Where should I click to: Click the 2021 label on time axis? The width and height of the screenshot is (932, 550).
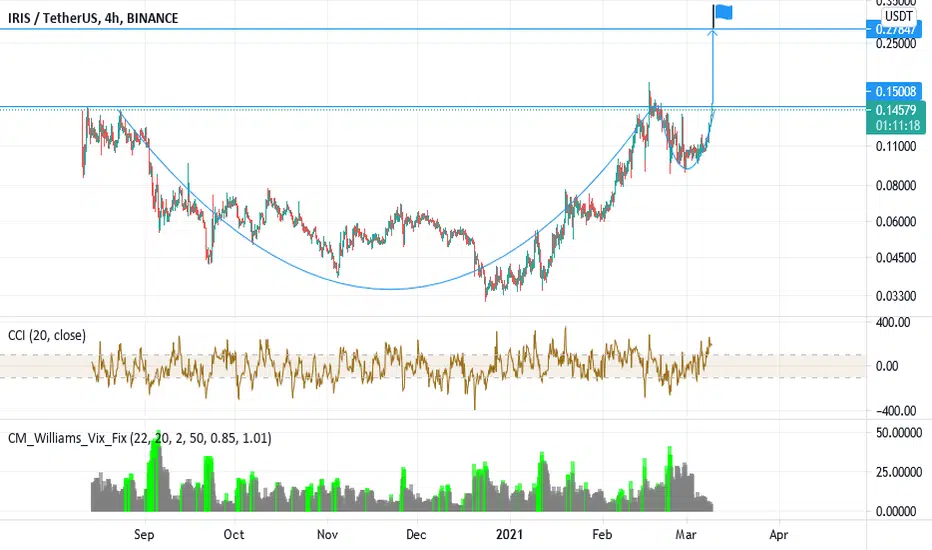coord(509,534)
